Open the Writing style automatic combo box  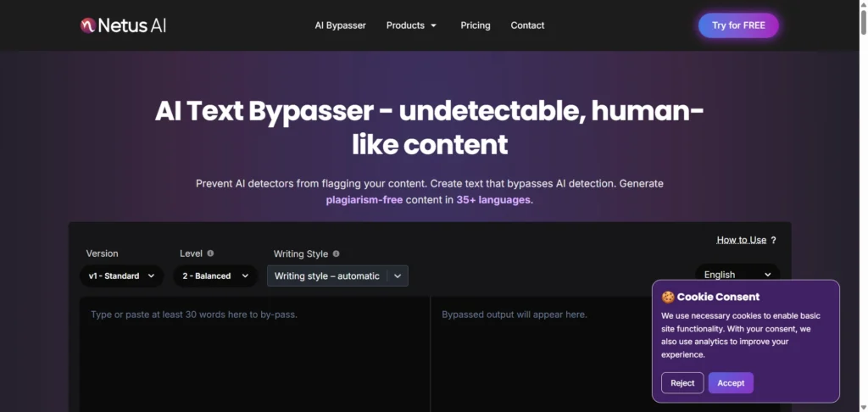[x=337, y=276]
